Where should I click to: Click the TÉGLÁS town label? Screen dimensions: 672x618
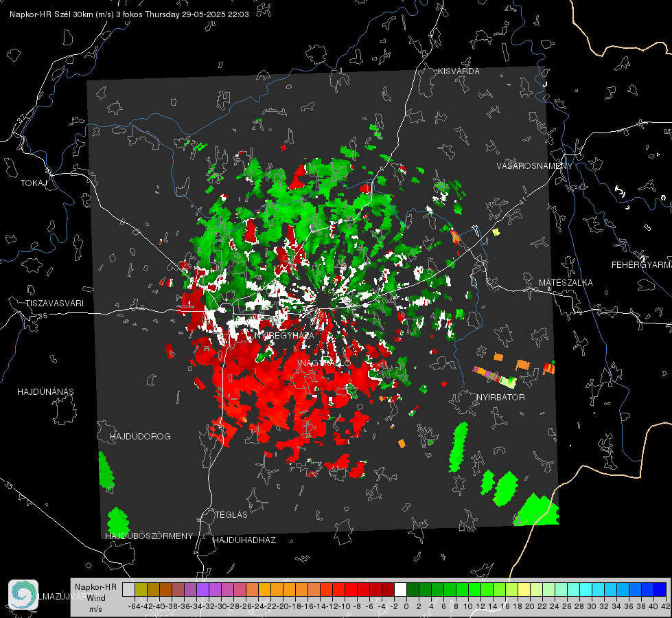(231, 515)
